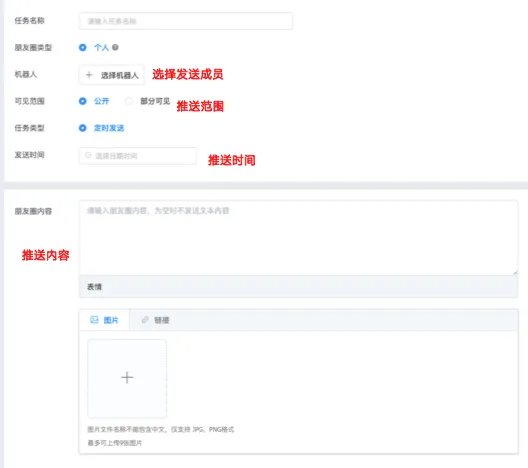Viewport: 528px width, 468px height.
Task: Open the 表情 emoji picker
Action: point(94,287)
